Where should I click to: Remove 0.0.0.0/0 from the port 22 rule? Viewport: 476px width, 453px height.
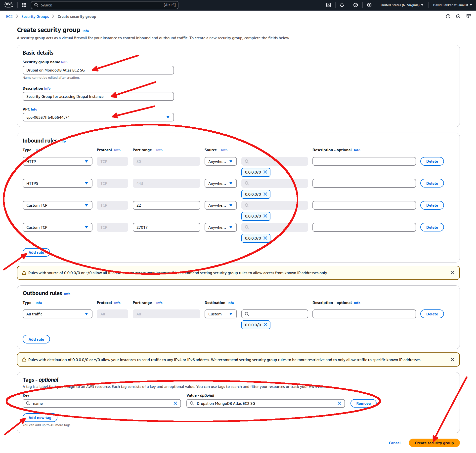pos(265,216)
